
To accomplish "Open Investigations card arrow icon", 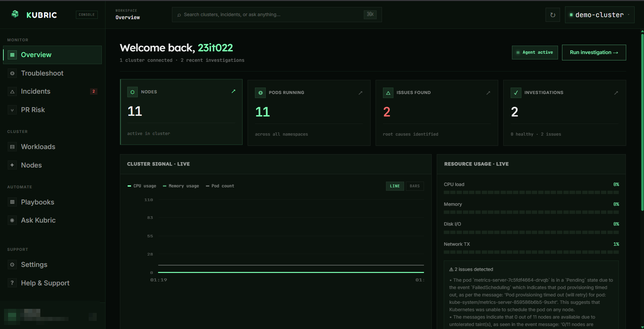I will (x=616, y=93).
